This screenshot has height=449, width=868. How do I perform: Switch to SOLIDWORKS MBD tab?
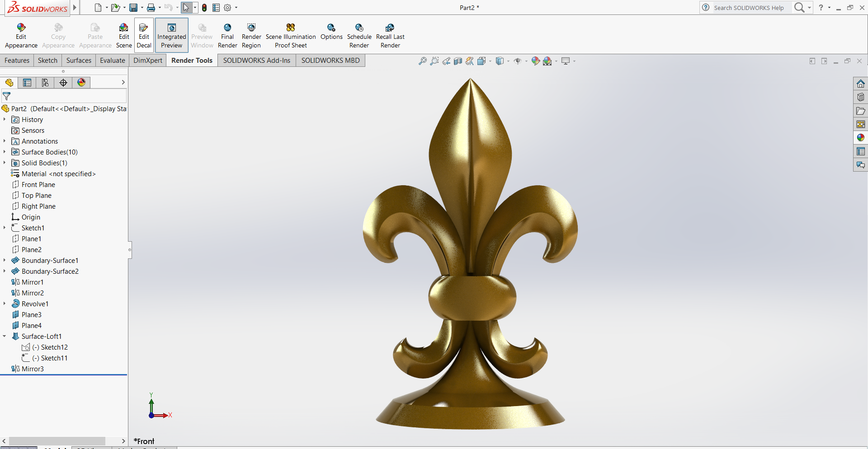click(x=330, y=61)
